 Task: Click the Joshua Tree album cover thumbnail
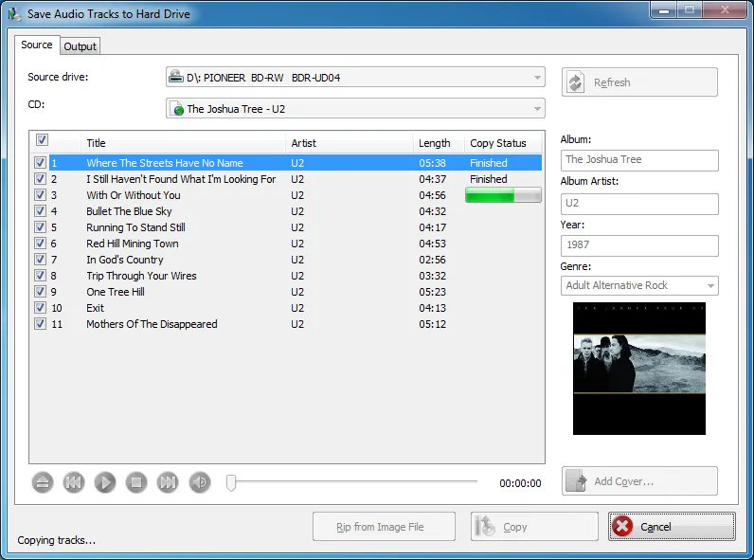pyautogui.click(x=639, y=369)
